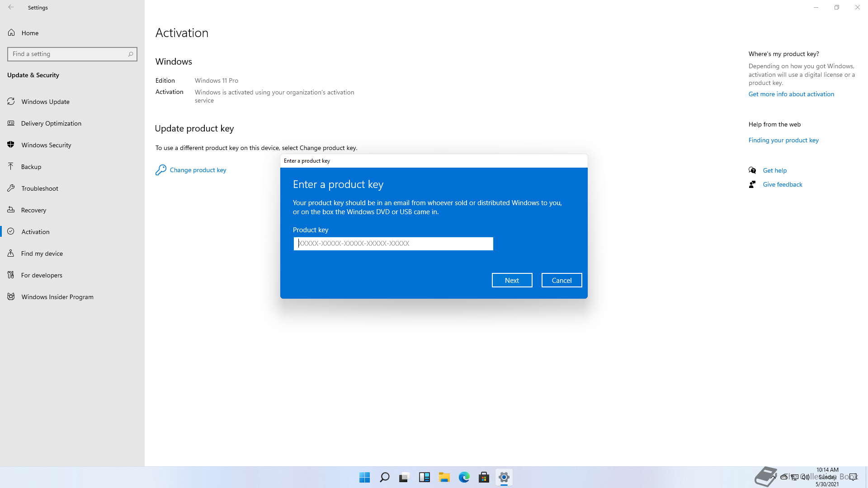Viewport: 868px width, 488px height.
Task: Launch Microsoft Edge from the taskbar
Action: (464, 477)
